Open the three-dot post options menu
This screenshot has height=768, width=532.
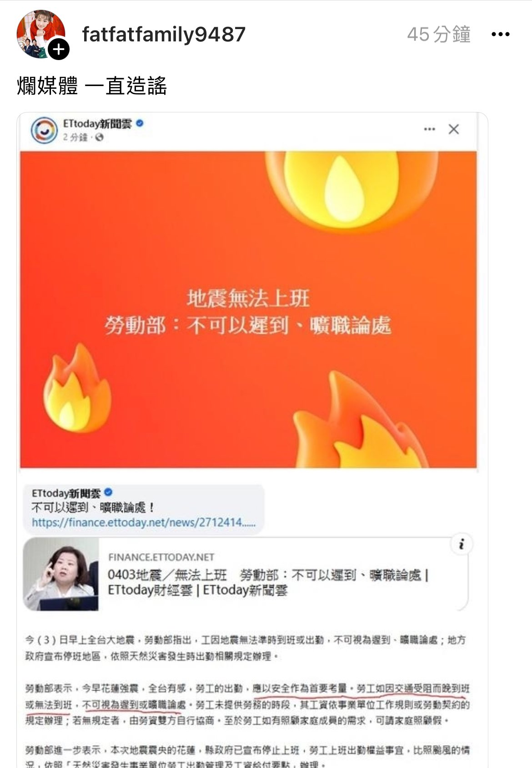click(x=500, y=34)
